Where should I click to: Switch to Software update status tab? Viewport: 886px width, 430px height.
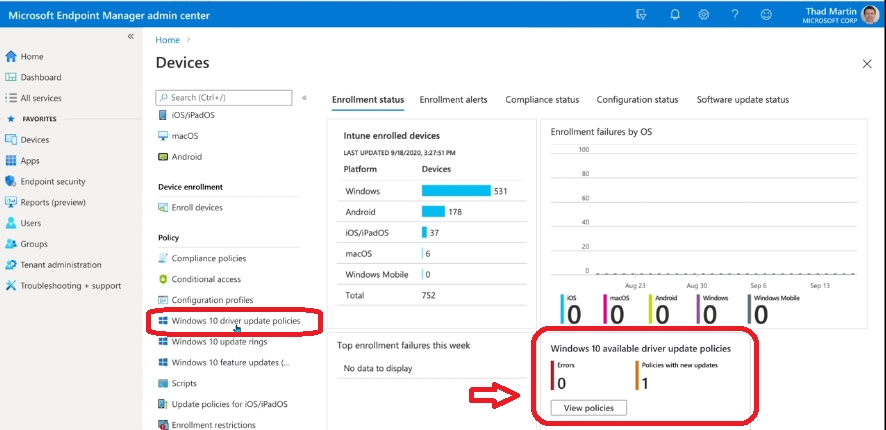(x=742, y=100)
